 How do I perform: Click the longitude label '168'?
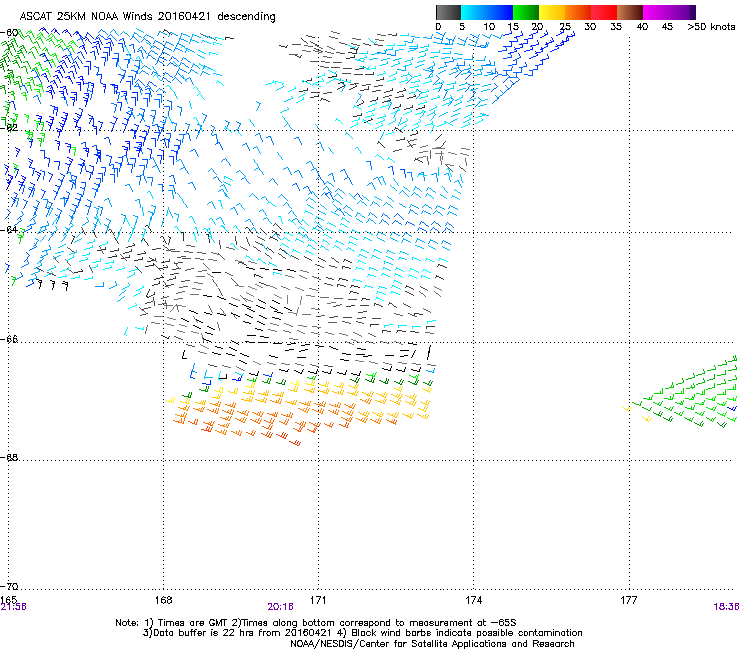point(163,599)
